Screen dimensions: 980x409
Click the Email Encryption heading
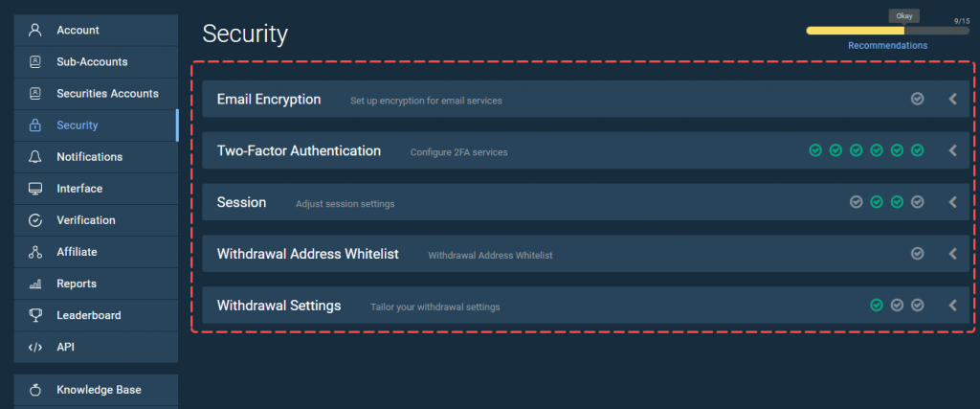[x=269, y=99]
